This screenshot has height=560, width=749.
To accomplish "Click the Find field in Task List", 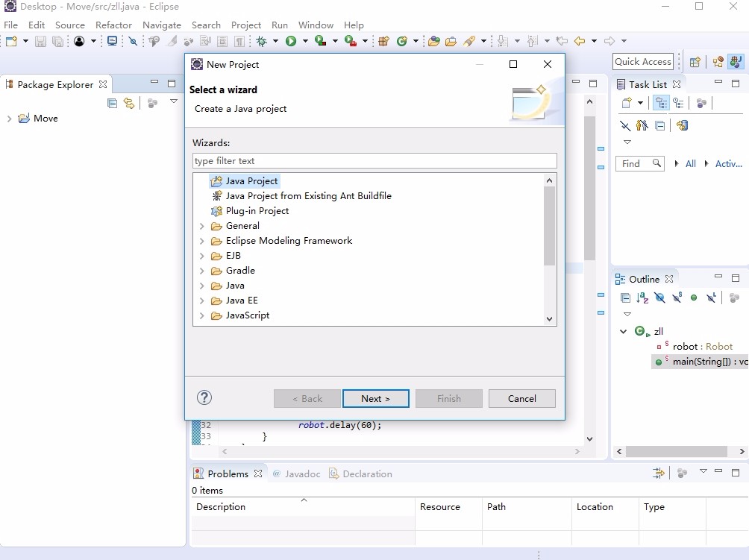I will pos(639,164).
